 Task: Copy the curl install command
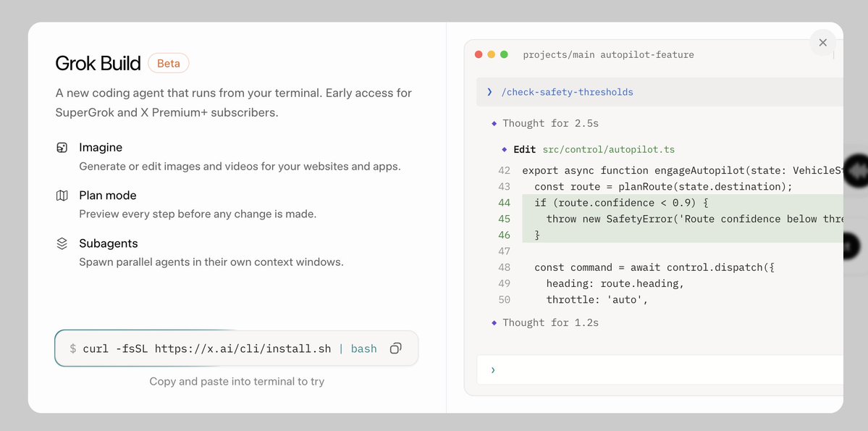[x=395, y=348]
